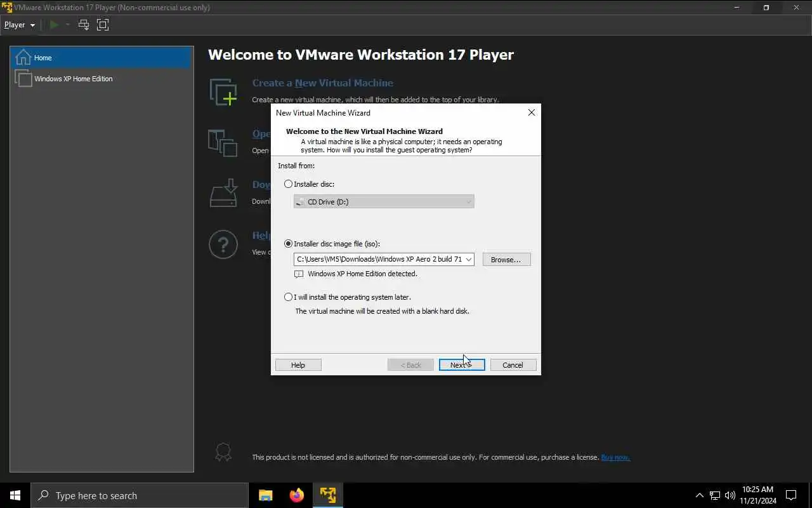Click VMware Player taskbar icon

(x=327, y=495)
